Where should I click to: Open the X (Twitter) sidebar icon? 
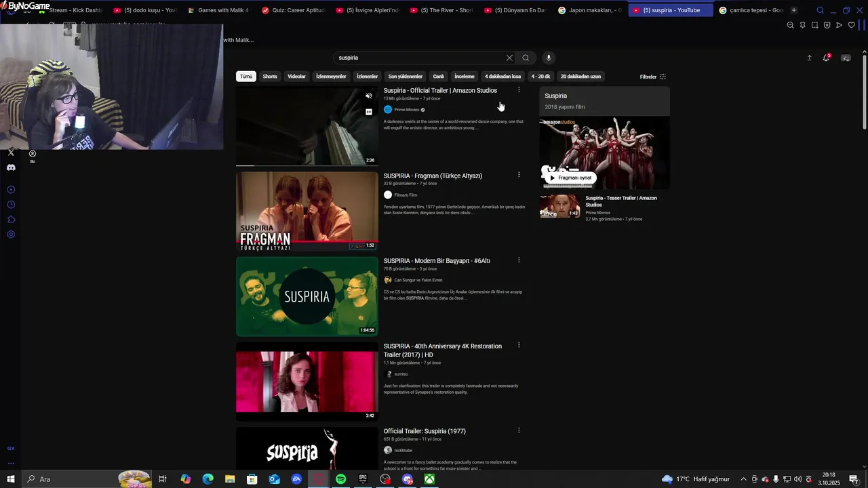[11, 152]
